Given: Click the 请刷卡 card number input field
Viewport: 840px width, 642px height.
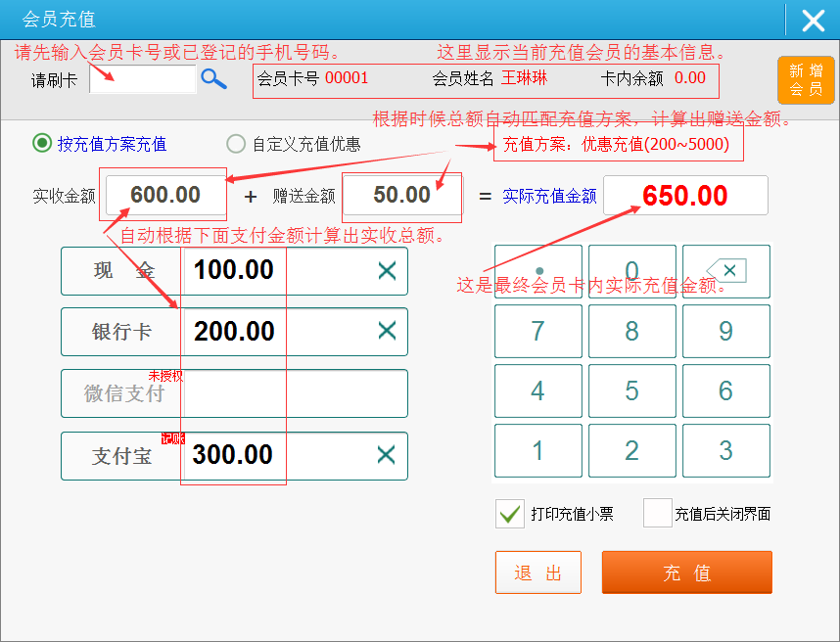Looking at the screenshot, I should (x=143, y=79).
